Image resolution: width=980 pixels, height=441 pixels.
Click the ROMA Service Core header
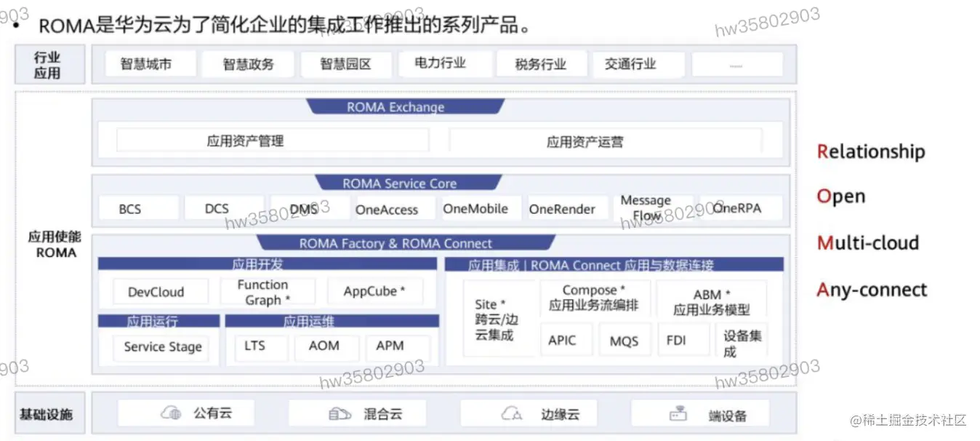coord(408,183)
